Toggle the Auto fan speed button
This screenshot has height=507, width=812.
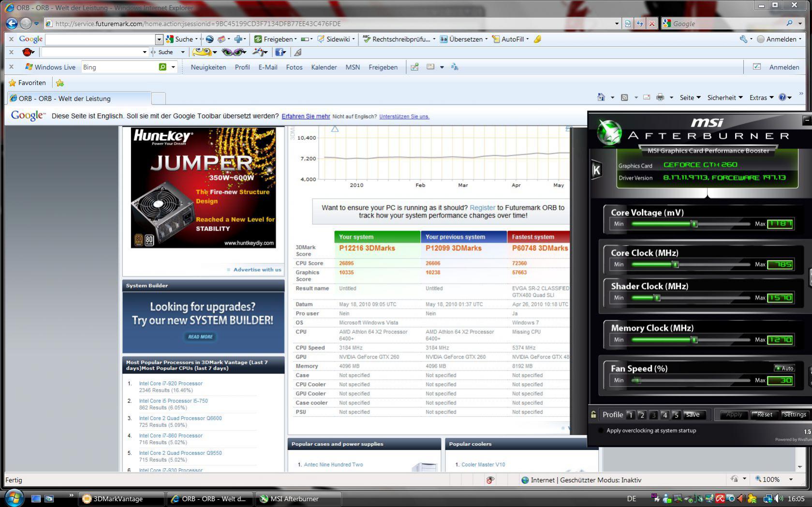[x=784, y=368]
